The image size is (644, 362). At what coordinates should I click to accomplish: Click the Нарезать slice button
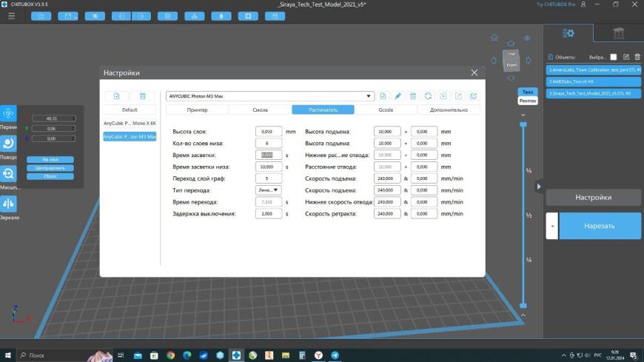(x=600, y=226)
